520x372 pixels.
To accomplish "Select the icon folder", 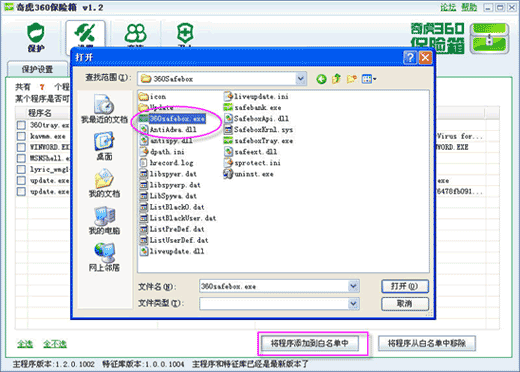I will [x=153, y=97].
